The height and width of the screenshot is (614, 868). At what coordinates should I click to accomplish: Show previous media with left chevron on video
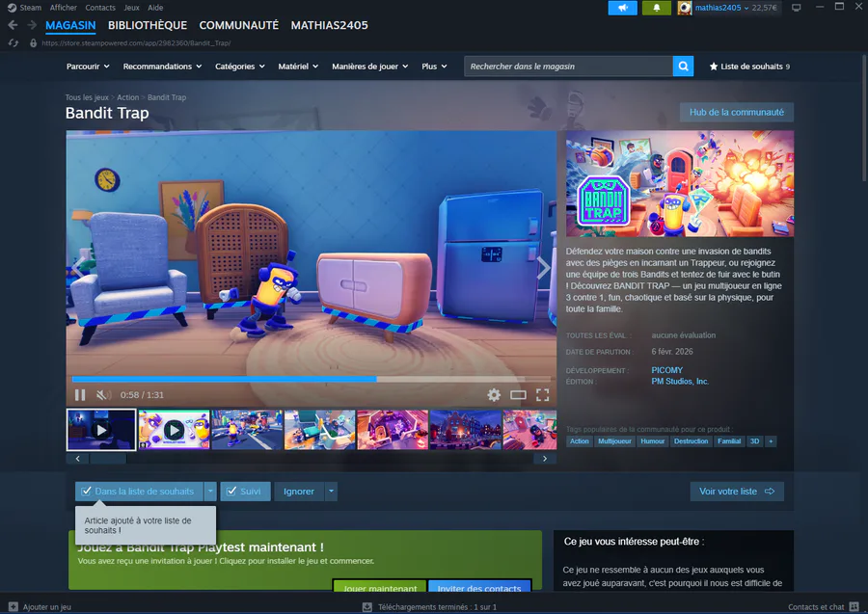(x=78, y=268)
